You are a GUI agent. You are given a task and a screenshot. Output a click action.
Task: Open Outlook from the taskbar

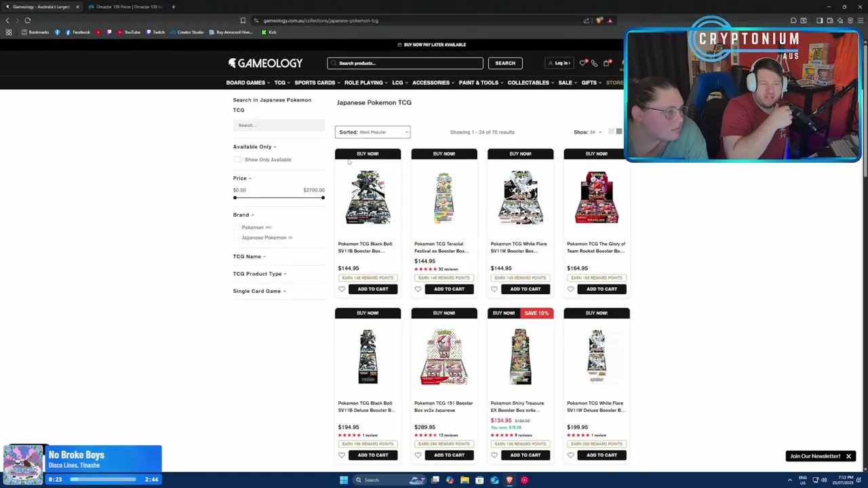point(494,480)
